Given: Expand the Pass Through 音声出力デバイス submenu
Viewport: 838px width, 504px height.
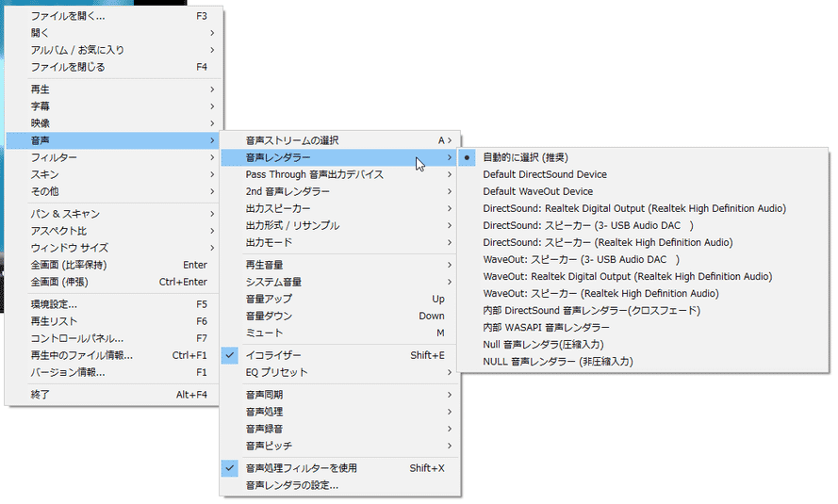Looking at the screenshot, I should click(x=314, y=174).
